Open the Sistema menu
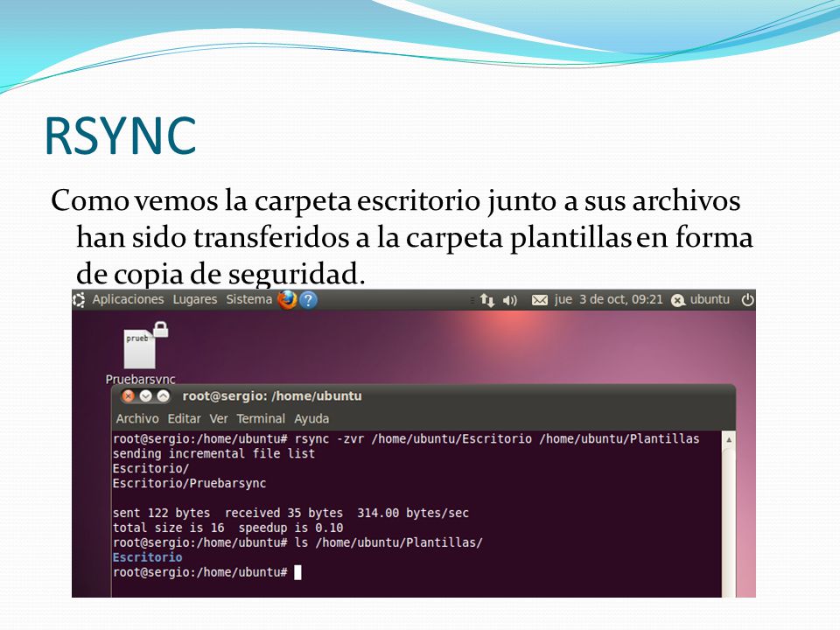The height and width of the screenshot is (630, 840). tap(249, 299)
